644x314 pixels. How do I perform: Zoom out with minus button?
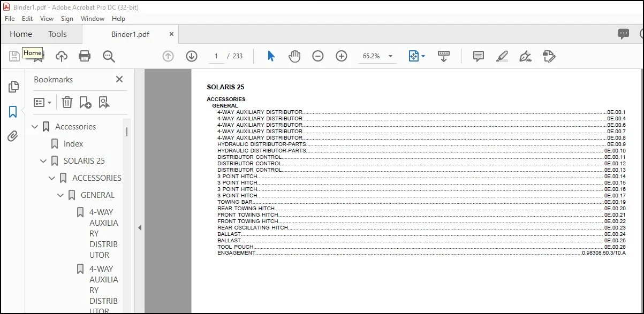(x=318, y=56)
